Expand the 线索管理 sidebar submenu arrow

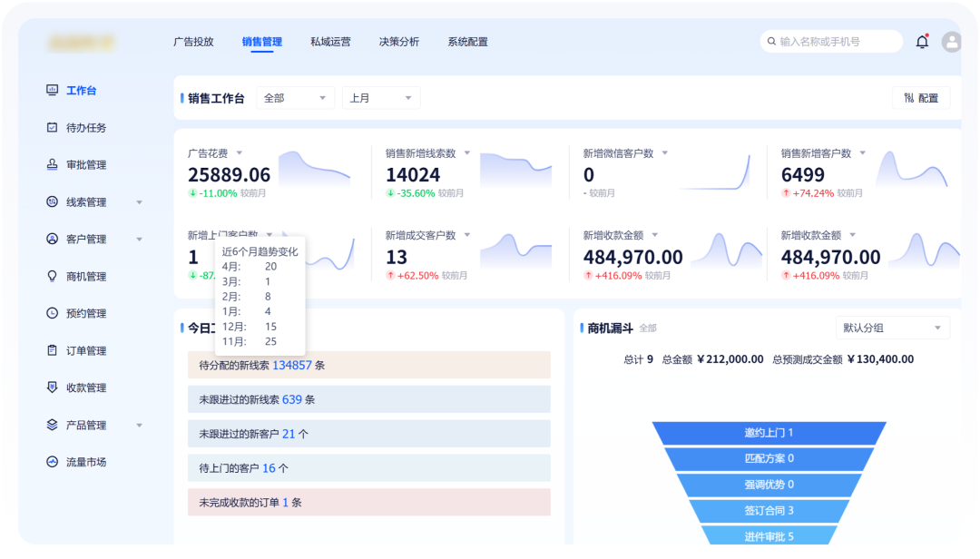139,202
